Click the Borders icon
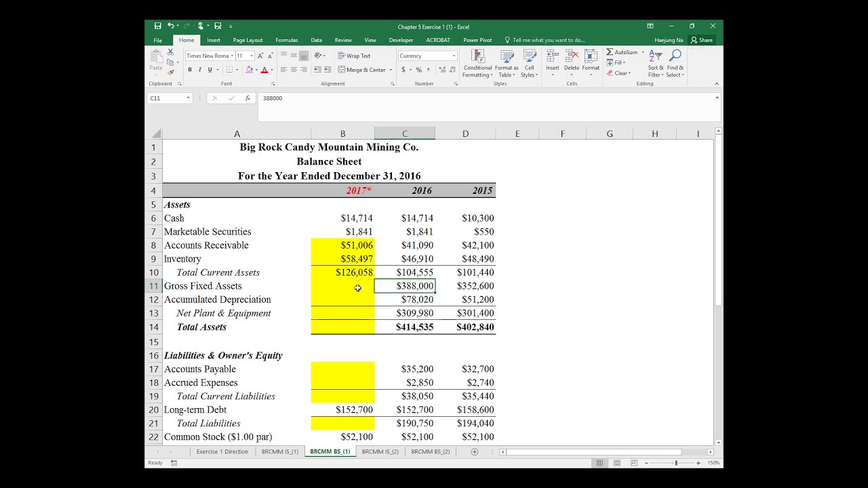 [229, 70]
